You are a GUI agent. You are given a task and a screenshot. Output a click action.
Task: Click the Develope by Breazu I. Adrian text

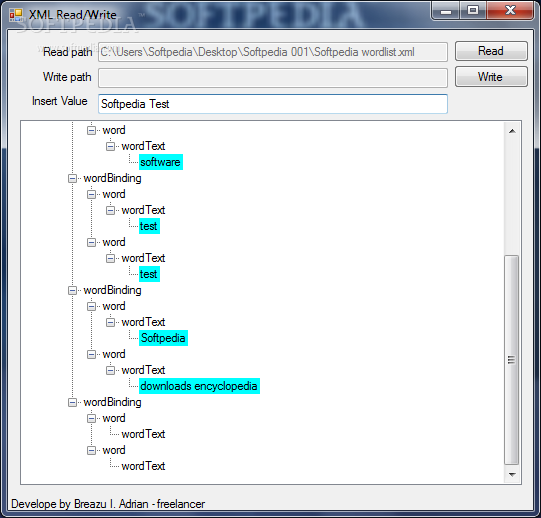(108, 504)
